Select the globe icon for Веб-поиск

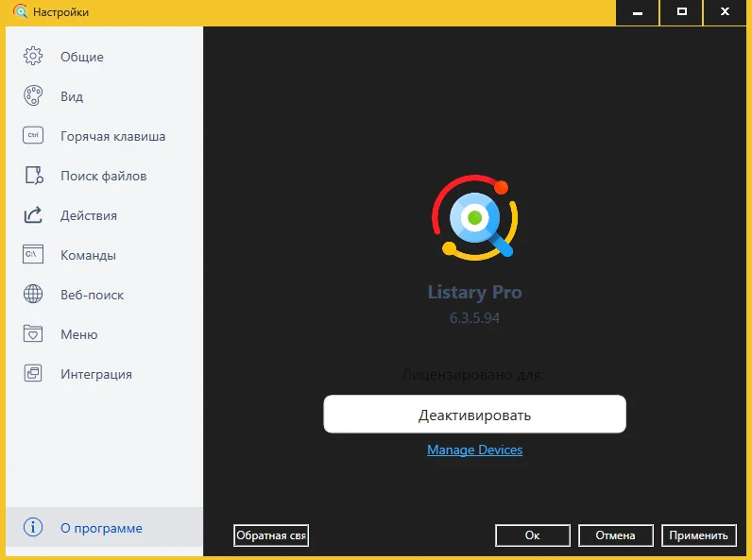click(33, 295)
